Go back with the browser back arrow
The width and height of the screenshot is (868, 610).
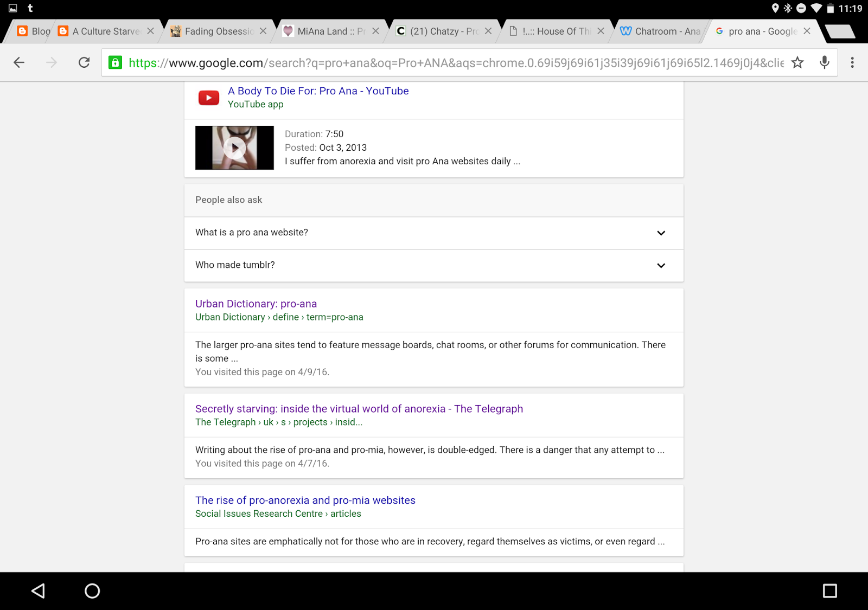19,62
